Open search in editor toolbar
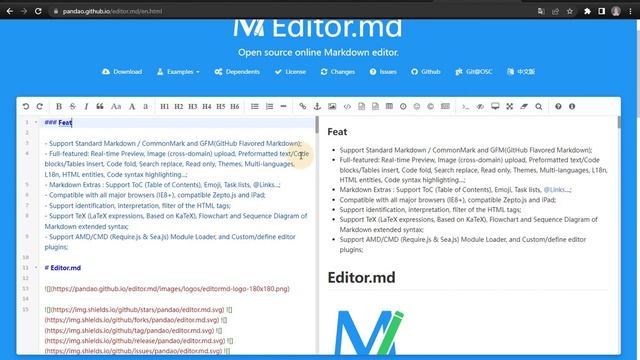Screen dimensions: 640x360 (539, 107)
